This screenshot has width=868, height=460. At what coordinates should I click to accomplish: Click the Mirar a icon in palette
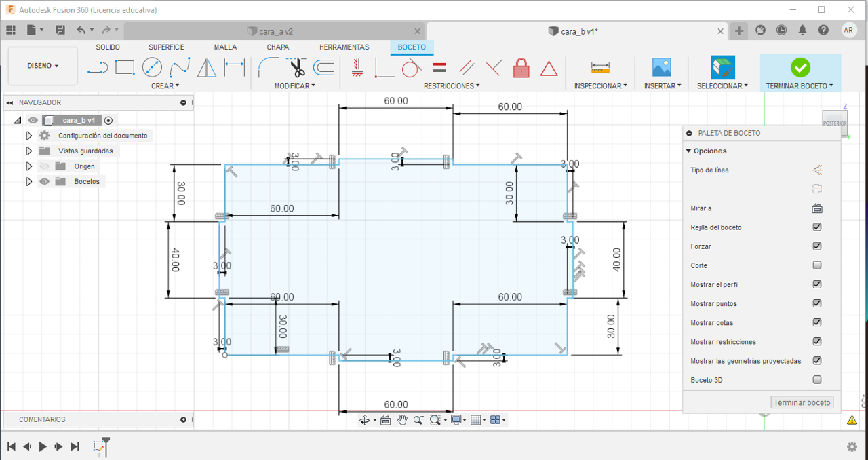pos(816,208)
